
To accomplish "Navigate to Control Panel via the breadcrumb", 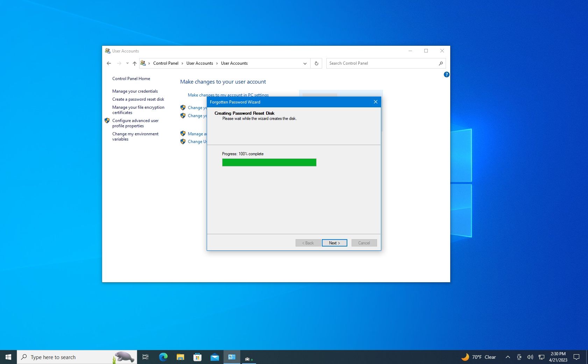I will click(x=166, y=63).
